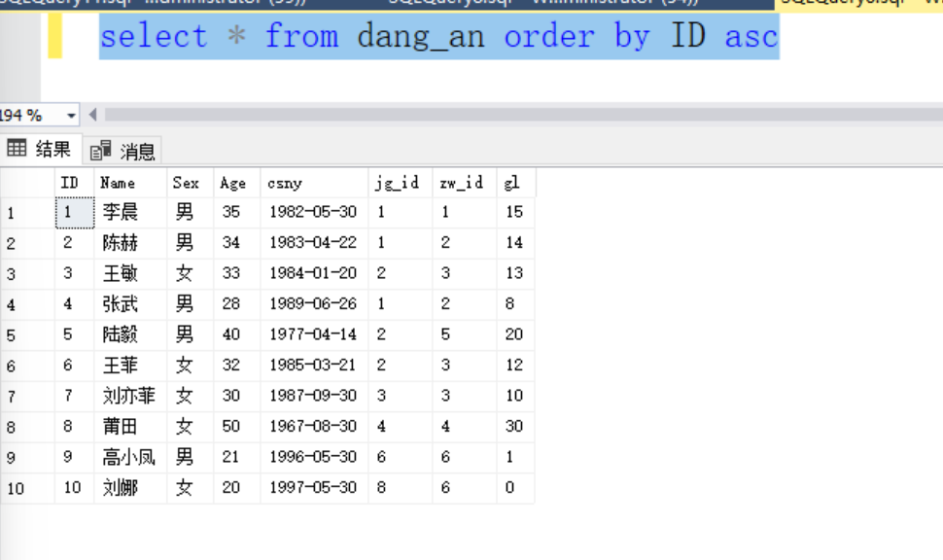This screenshot has height=560, width=943.
Task: Select the name cell 刘娜
Action: point(130,488)
